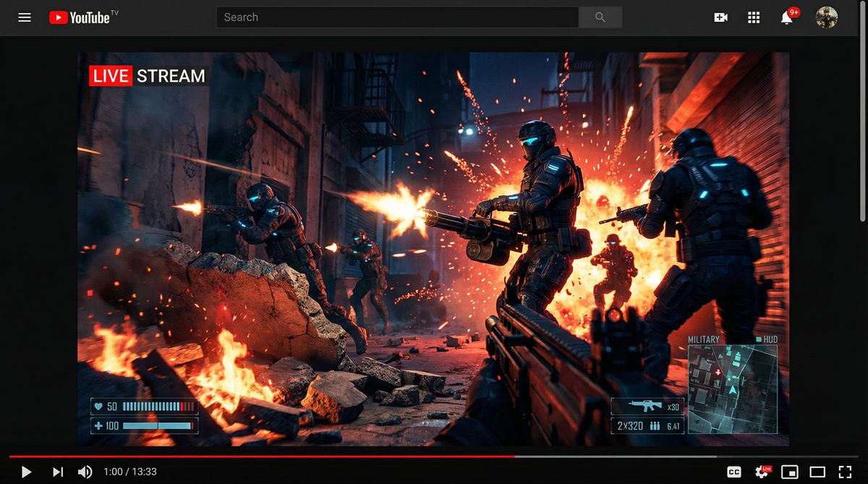Toggle theater mode view
The height and width of the screenshot is (484, 868).
(x=817, y=472)
